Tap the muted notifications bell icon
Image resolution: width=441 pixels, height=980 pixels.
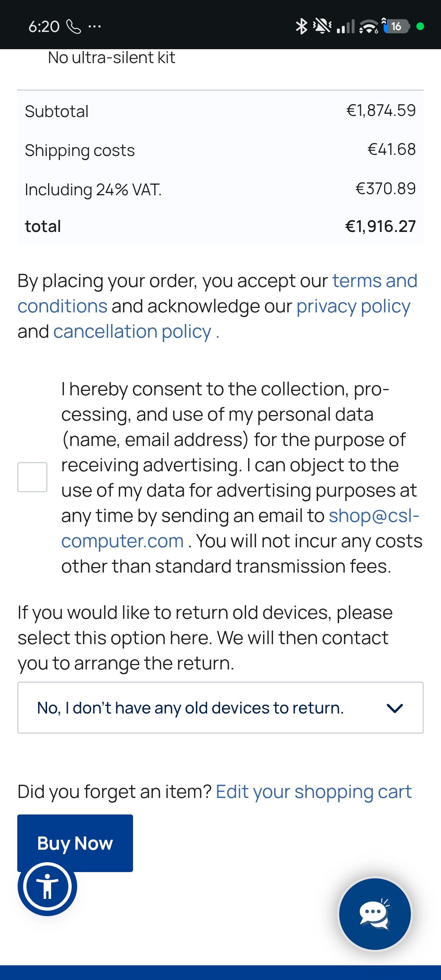pos(322,26)
